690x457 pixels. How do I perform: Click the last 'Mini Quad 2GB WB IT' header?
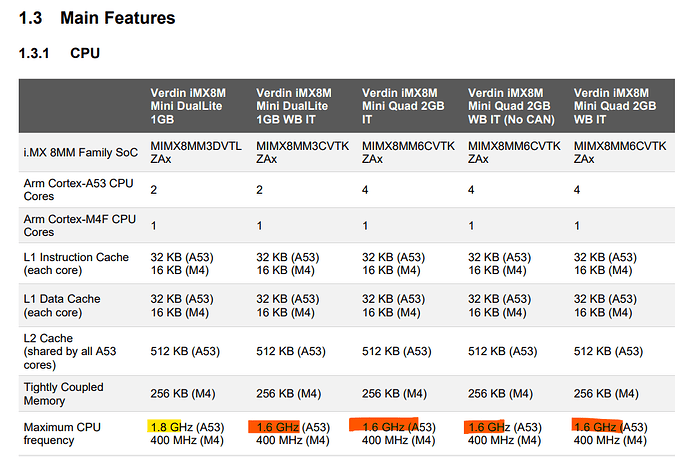(615, 106)
